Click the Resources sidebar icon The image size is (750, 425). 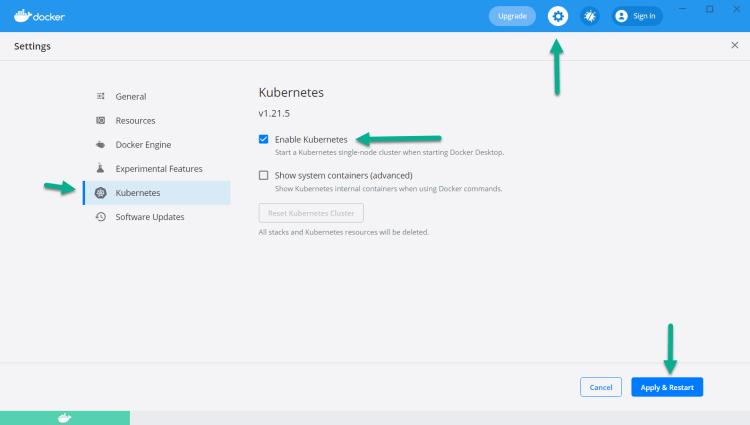coord(101,121)
